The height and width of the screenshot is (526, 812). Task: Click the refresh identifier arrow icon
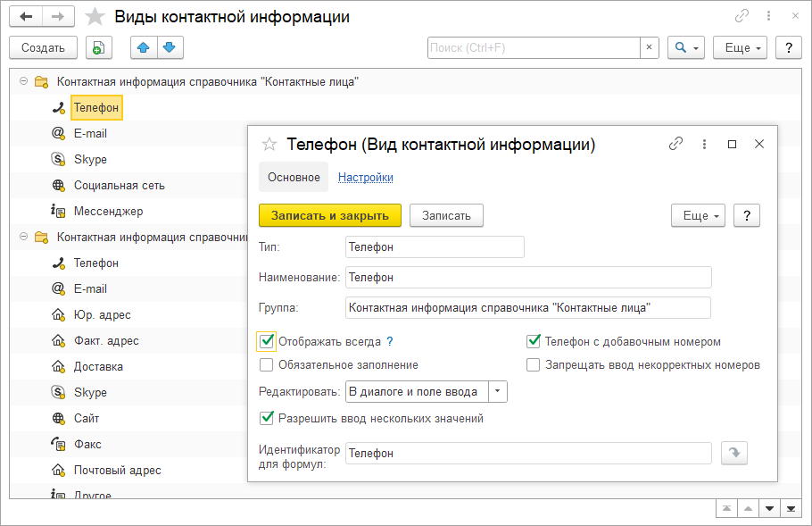pyautogui.click(x=734, y=453)
